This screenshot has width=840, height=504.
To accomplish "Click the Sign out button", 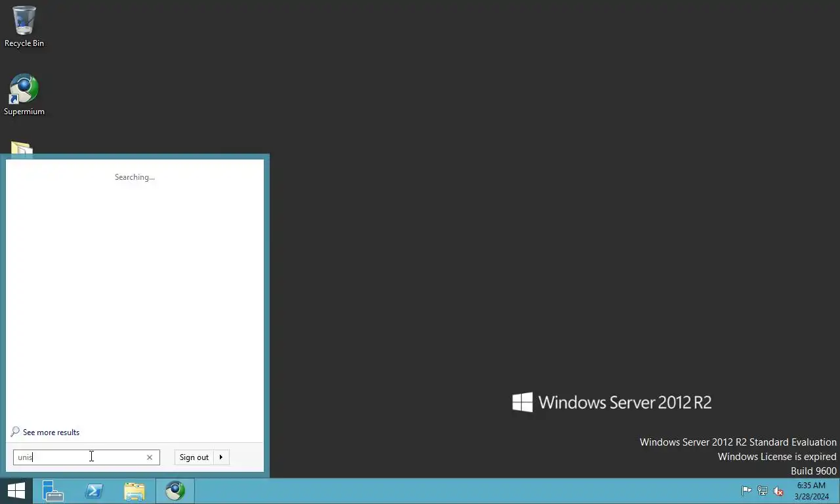I will (194, 457).
